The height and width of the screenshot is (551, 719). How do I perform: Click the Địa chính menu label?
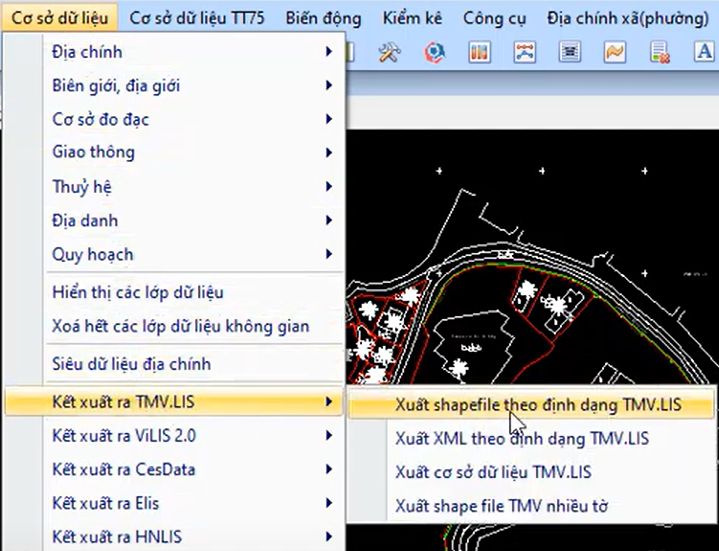click(x=87, y=52)
